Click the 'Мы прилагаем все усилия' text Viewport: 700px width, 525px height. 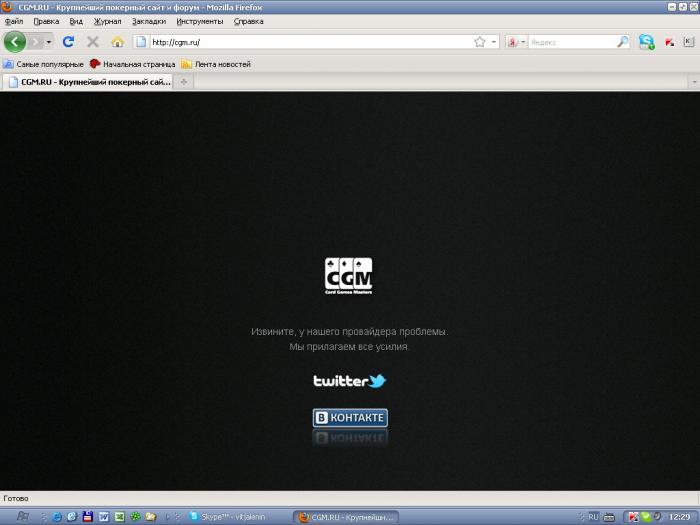tap(349, 347)
